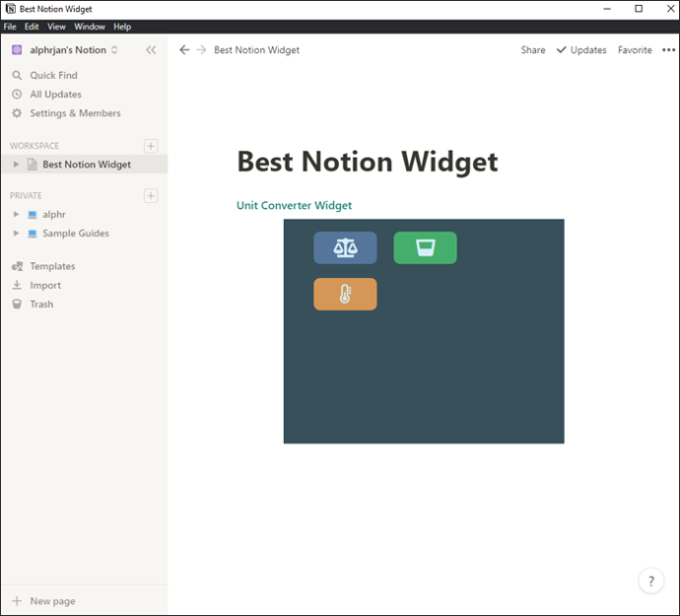Image resolution: width=680 pixels, height=616 pixels.
Task: Open the File menu
Action: tap(10, 27)
